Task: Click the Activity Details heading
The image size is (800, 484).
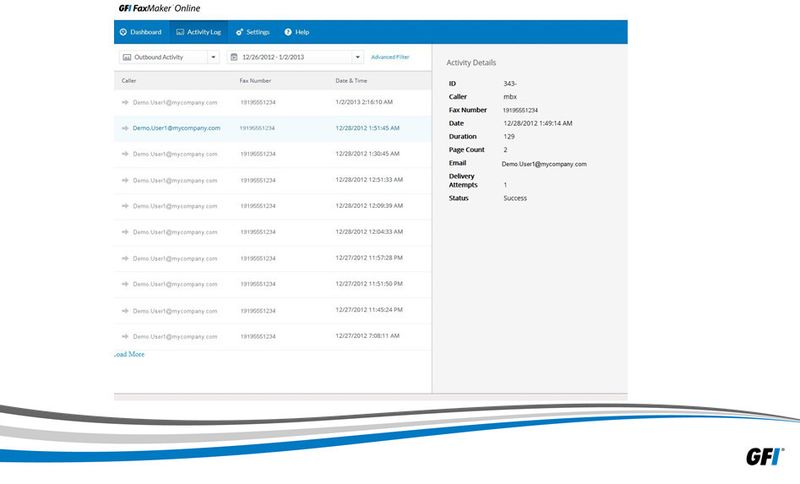Action: click(471, 63)
